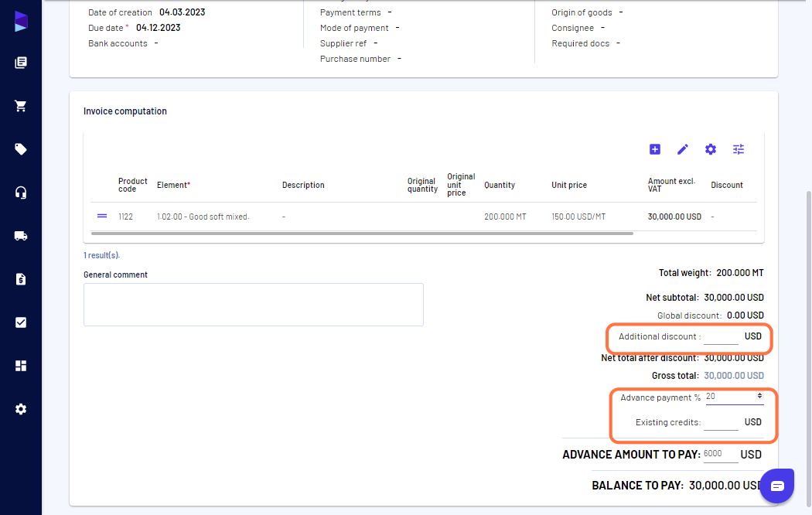Click the 150.00 USD/MT unit price cell
The width and height of the screenshot is (812, 515).
pyautogui.click(x=578, y=217)
